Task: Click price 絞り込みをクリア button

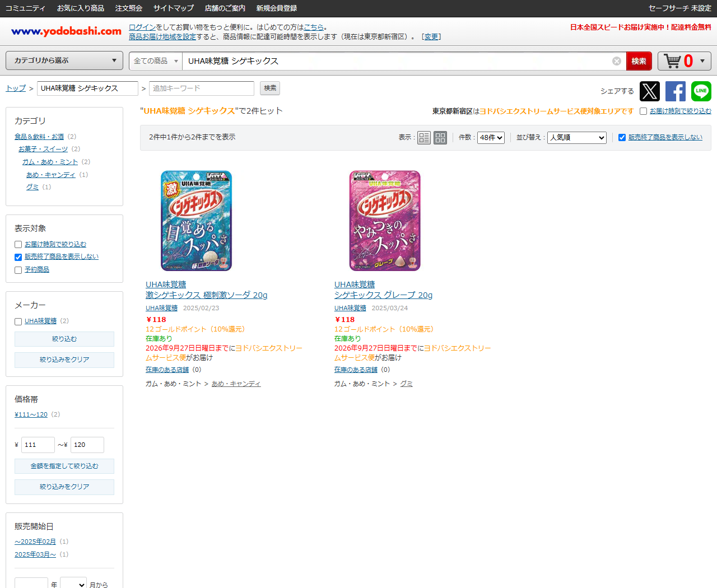Action: 64,487
